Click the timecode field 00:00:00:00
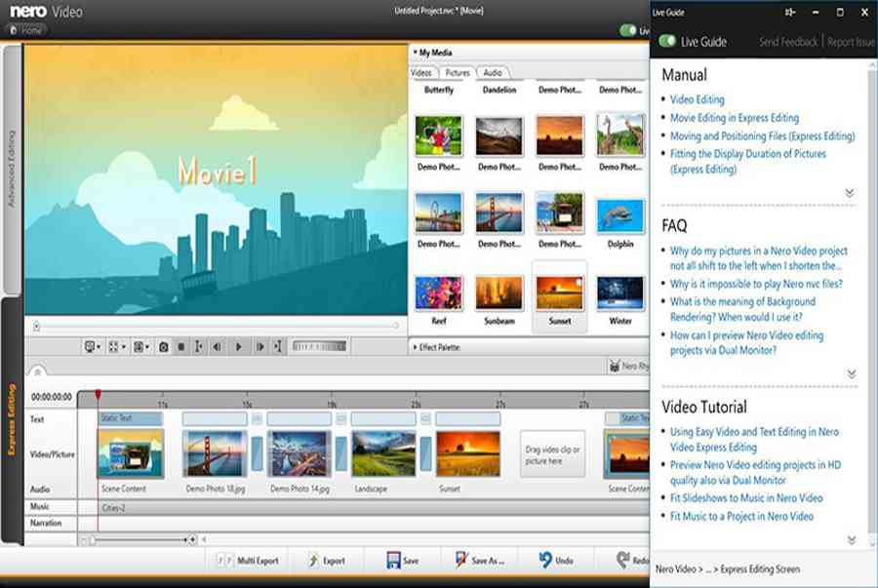878x588 pixels. (52, 397)
